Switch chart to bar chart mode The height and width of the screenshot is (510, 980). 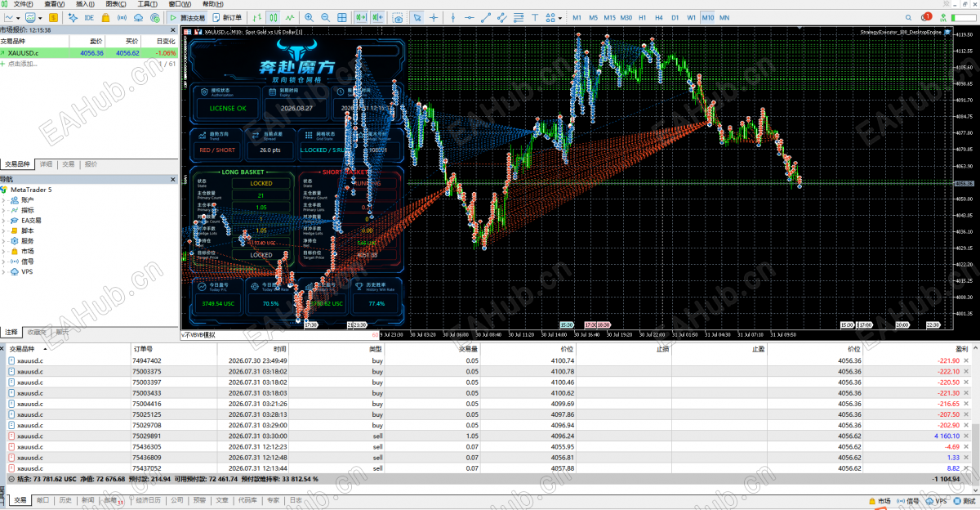click(x=256, y=17)
